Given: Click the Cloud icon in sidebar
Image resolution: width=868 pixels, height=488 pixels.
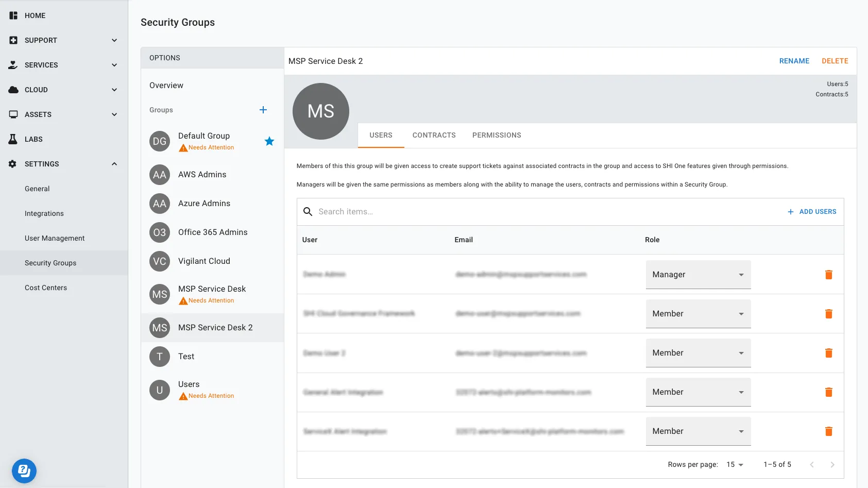Looking at the screenshot, I should click(x=13, y=90).
